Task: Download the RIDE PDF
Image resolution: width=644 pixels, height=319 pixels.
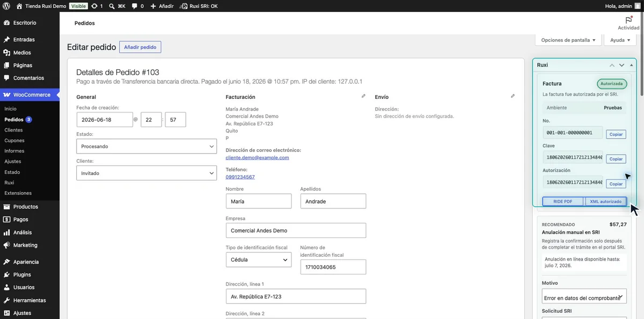Action: point(562,202)
